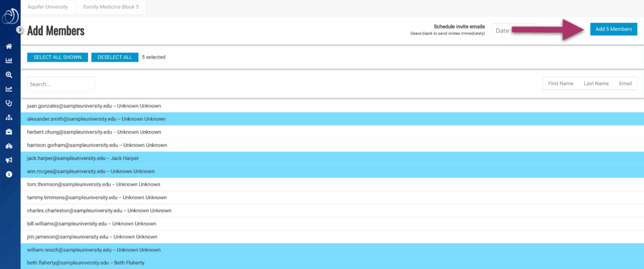This screenshot has height=269, width=644.
Task: Click the megaphone announcements icon
Action: (9, 160)
